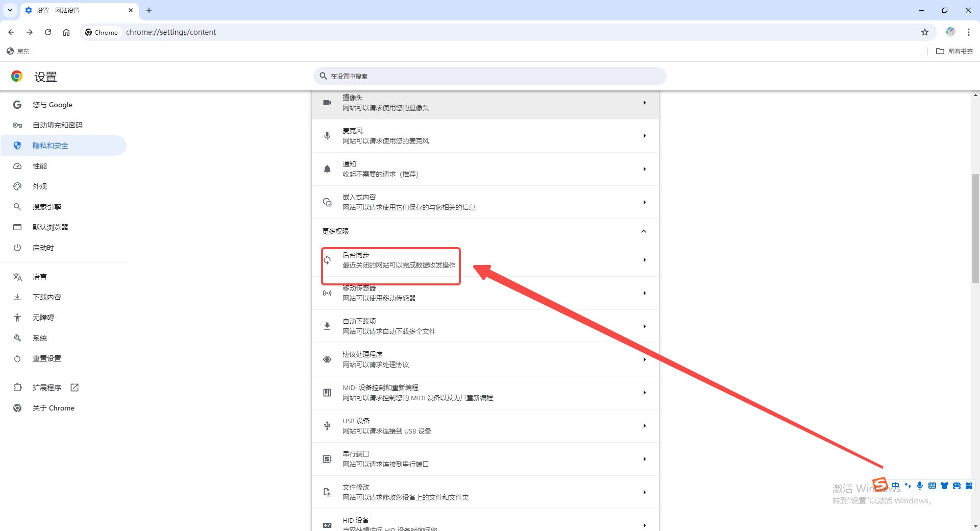Screen dimensions: 980x531
Task: Close the 设置 - 网站设置 tab
Action: point(131,10)
